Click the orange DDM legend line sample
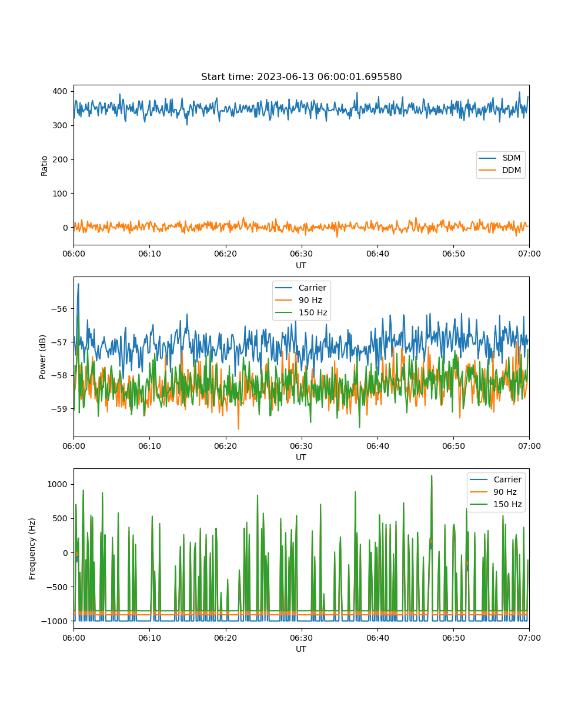The width and height of the screenshot is (588, 706). pos(487,171)
